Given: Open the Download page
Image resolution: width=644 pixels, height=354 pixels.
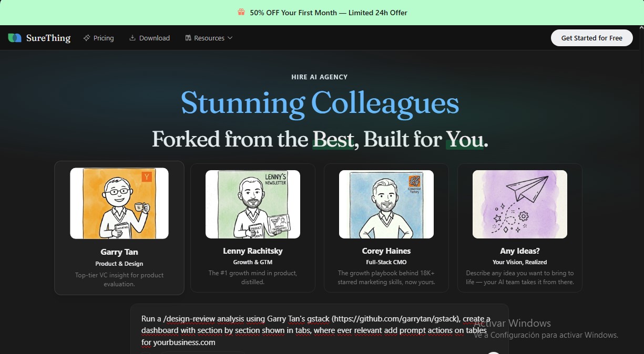Looking at the screenshot, I should pos(150,38).
